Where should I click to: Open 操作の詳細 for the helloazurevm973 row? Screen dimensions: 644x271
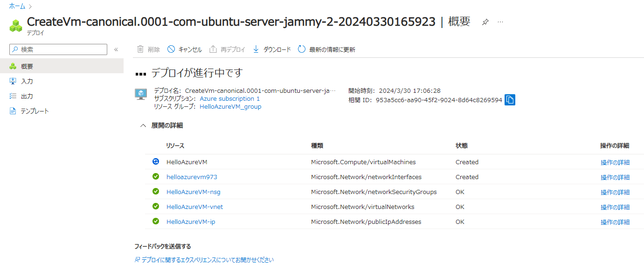615,177
